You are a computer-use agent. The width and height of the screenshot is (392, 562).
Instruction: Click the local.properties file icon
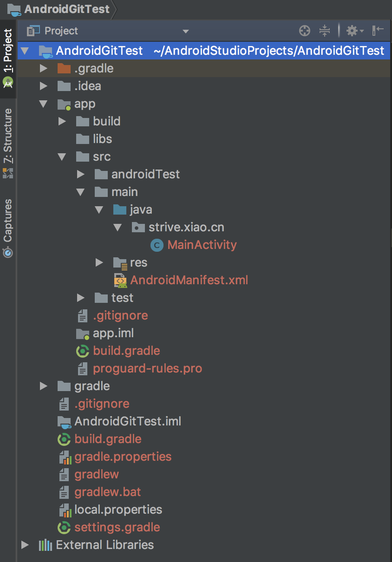pos(65,510)
